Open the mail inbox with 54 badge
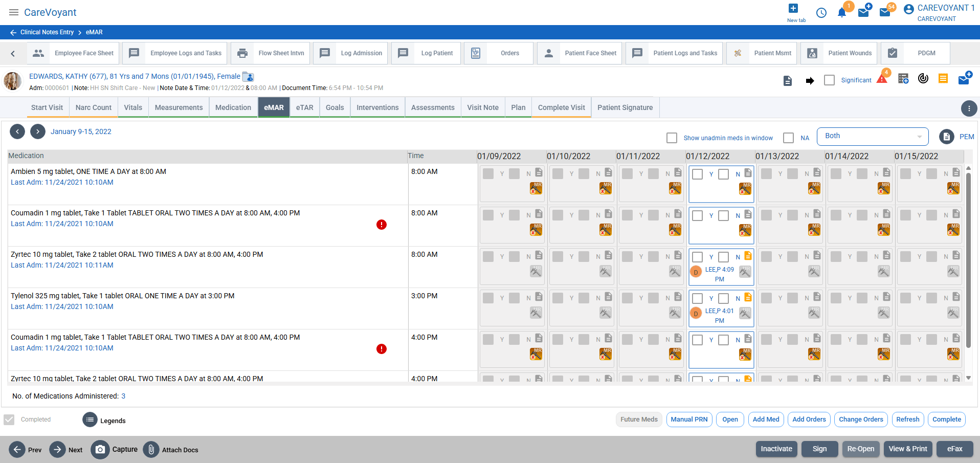This screenshot has height=463, width=980. [x=885, y=12]
